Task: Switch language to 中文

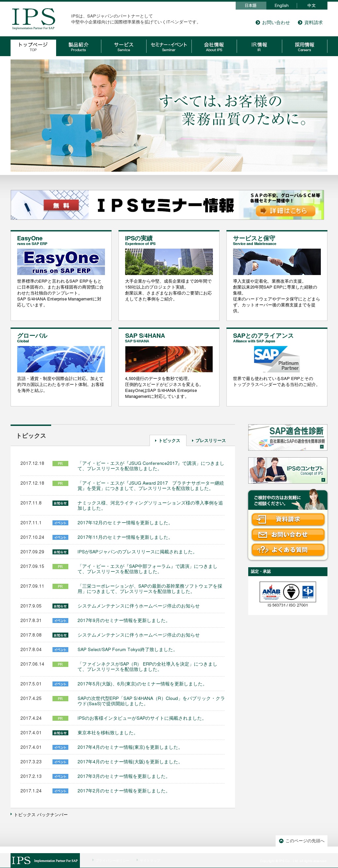Action: [312, 5]
